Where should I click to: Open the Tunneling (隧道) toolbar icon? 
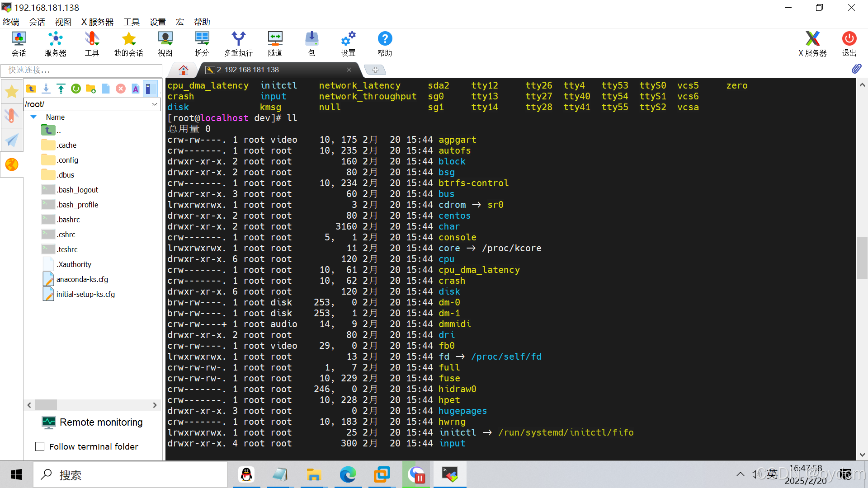[275, 44]
